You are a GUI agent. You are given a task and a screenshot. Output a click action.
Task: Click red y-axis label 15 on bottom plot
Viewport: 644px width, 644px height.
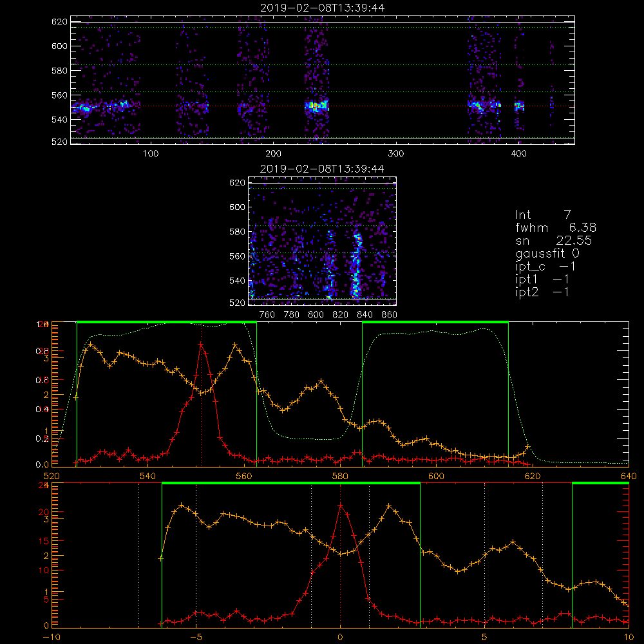coord(44,541)
